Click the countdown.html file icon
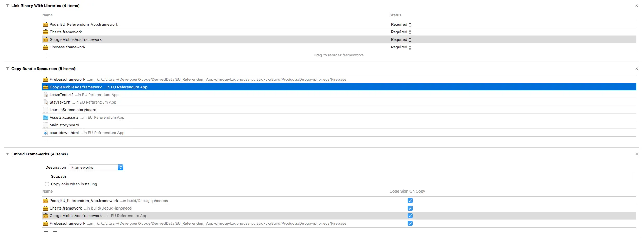 tap(45, 133)
